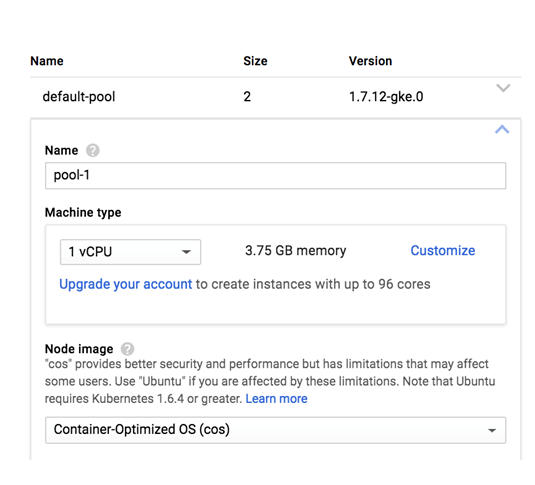
Task: Click the Version column header
Action: pyautogui.click(x=370, y=61)
